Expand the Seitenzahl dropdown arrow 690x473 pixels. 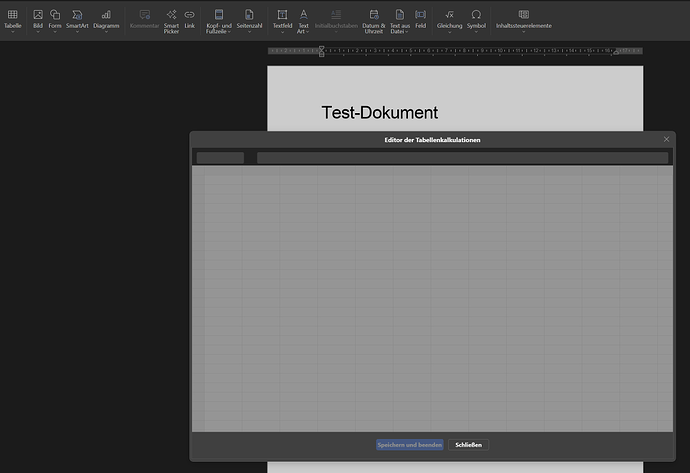249,32
